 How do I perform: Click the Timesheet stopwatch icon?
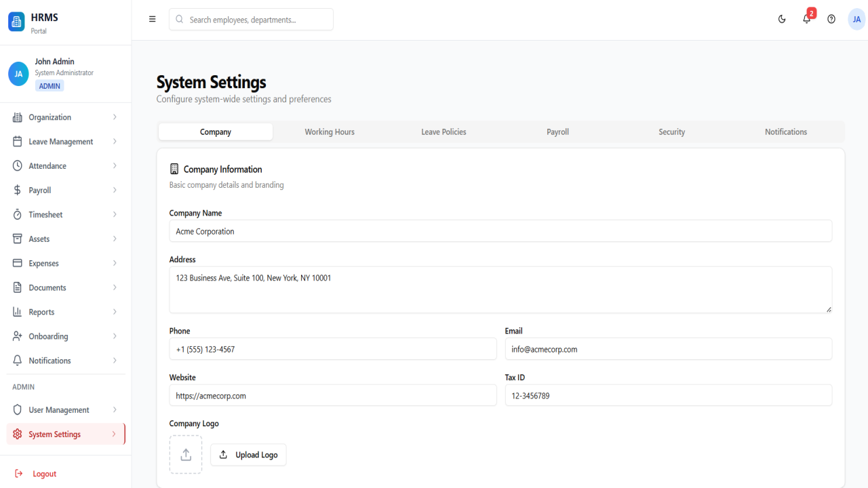click(x=18, y=215)
